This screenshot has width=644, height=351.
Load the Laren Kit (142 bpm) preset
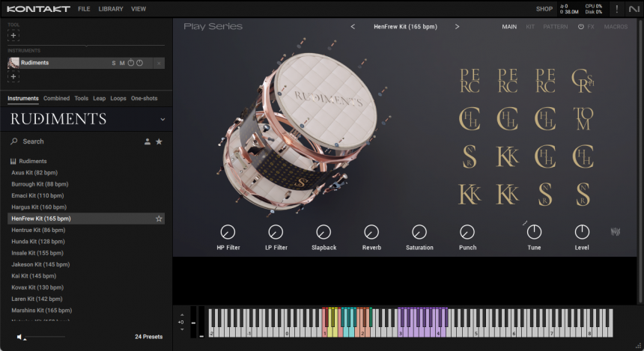click(37, 299)
